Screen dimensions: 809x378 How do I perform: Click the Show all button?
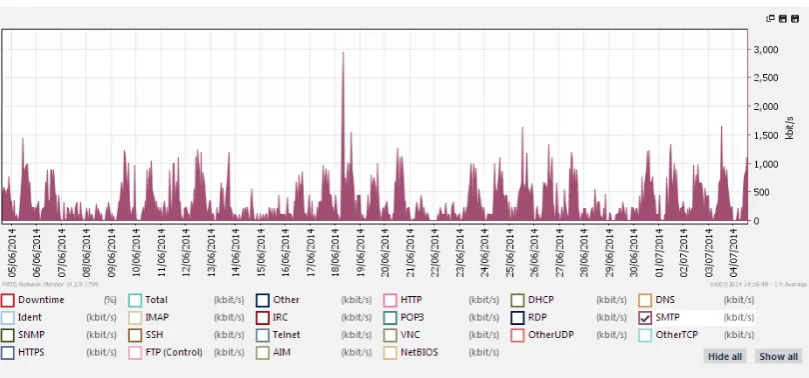tap(779, 356)
